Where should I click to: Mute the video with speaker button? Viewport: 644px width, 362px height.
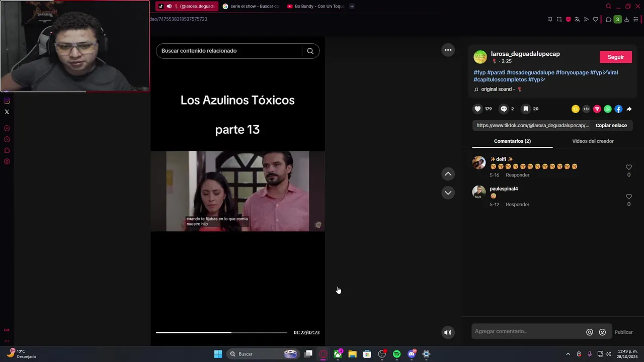[448, 332]
